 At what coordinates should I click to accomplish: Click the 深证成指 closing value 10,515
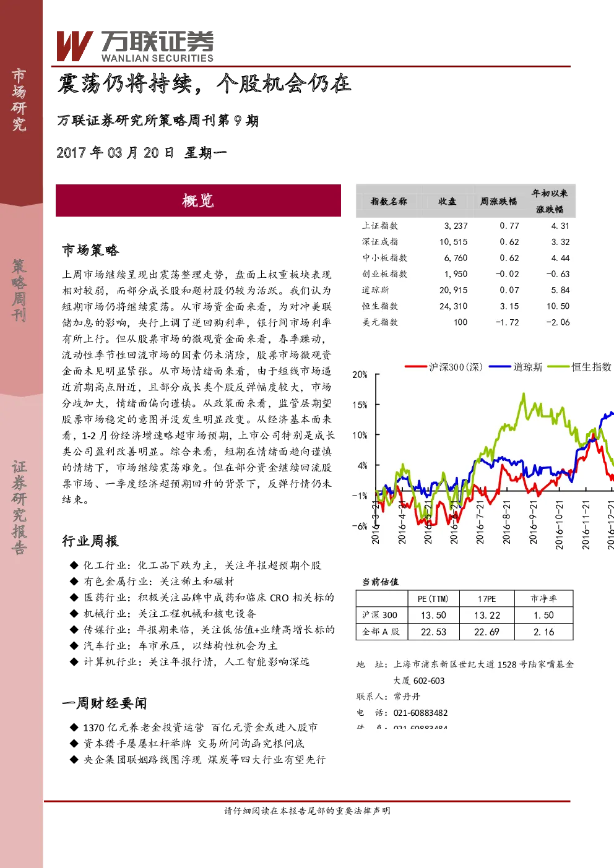454,242
